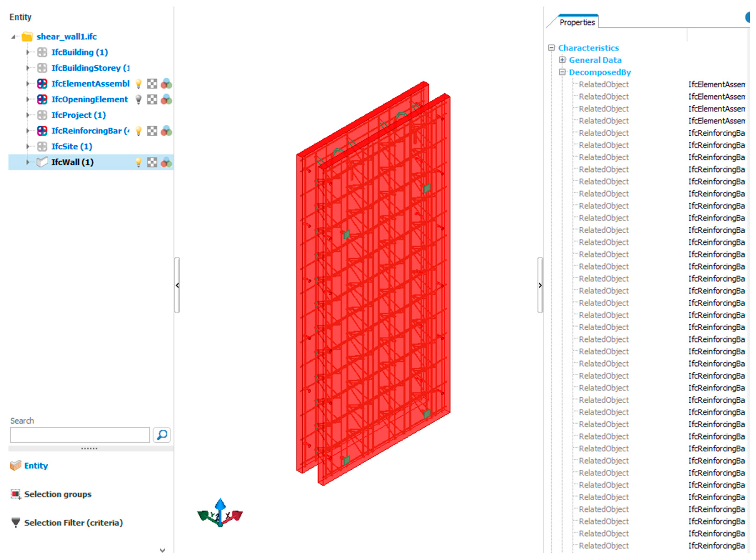756x560 pixels.
Task: Click inside the Search text field
Action: point(80,435)
